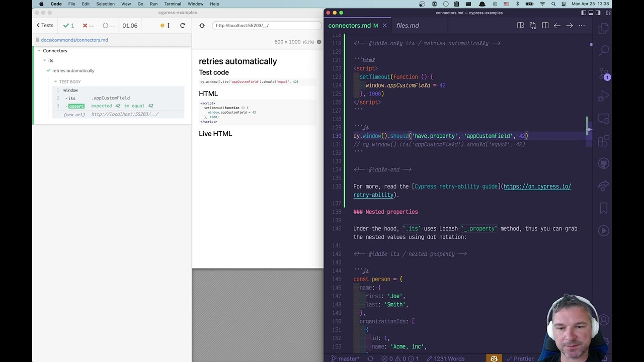Open Remote Explorer view
Image resolution: width=644 pixels, height=362 pixels.
pyautogui.click(x=603, y=119)
